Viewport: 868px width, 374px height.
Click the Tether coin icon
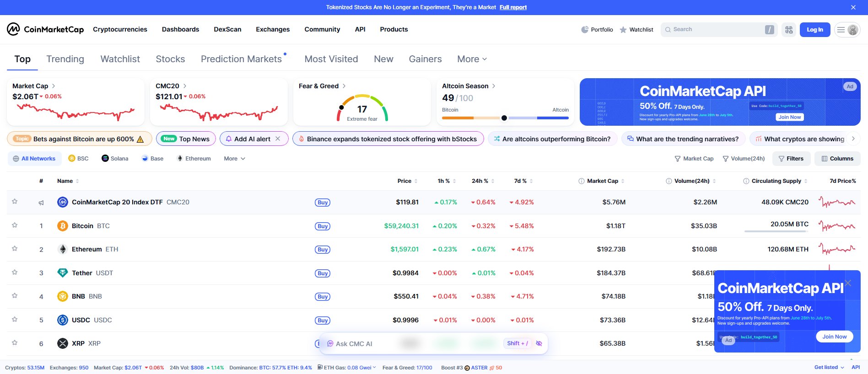(x=63, y=273)
